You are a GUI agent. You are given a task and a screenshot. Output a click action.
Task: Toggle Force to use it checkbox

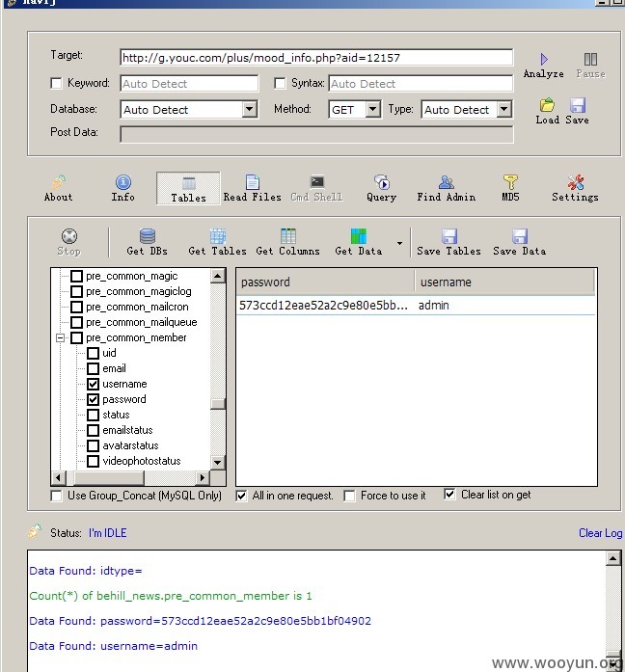point(349,496)
